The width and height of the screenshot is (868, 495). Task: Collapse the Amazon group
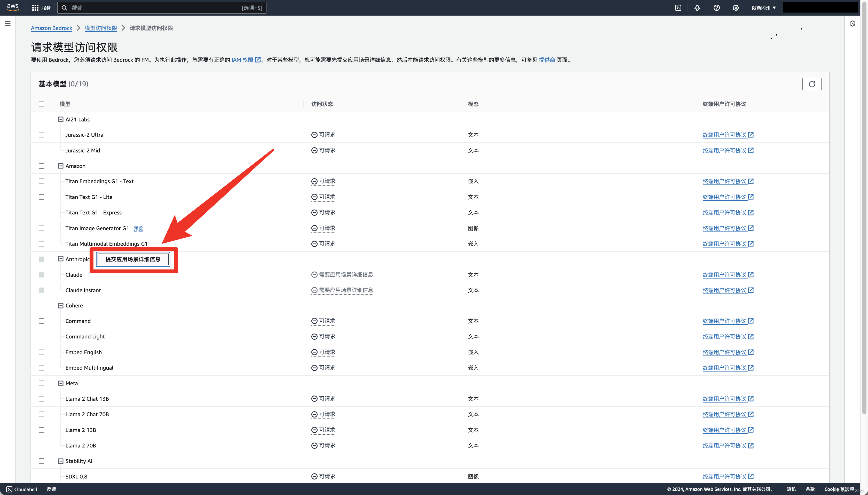coord(60,166)
